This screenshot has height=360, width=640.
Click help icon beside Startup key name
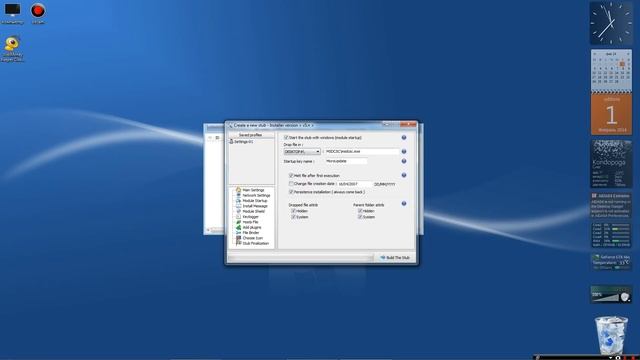pos(404,161)
